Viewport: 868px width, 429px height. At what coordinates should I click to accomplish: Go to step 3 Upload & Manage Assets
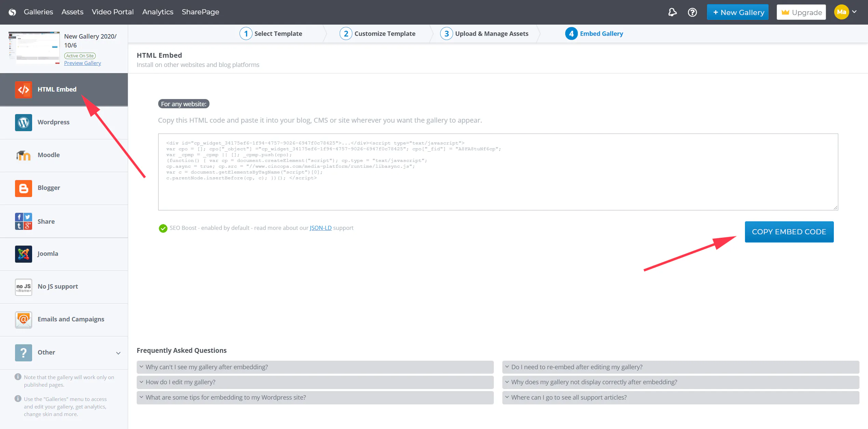pyautogui.click(x=484, y=33)
